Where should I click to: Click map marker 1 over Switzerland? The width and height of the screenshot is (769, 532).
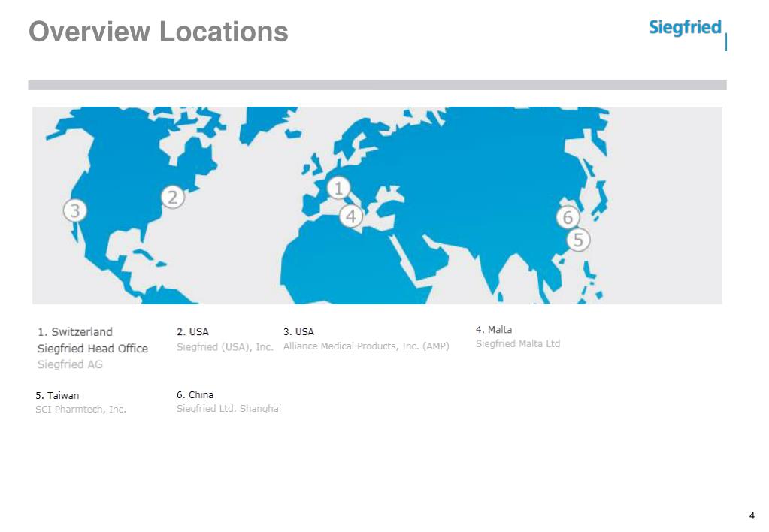338,189
